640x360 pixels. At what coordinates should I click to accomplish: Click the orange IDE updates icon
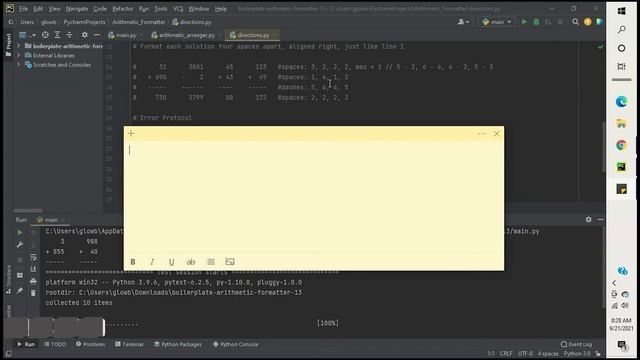[x=587, y=22]
